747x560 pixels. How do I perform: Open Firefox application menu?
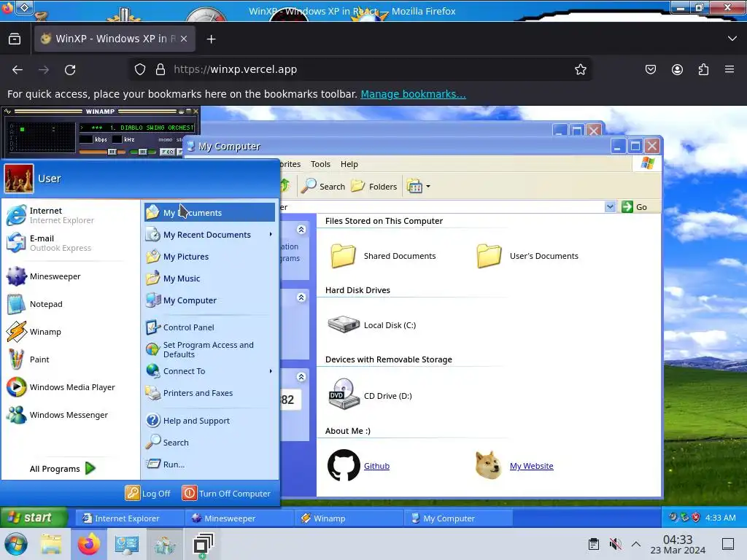[x=729, y=69]
